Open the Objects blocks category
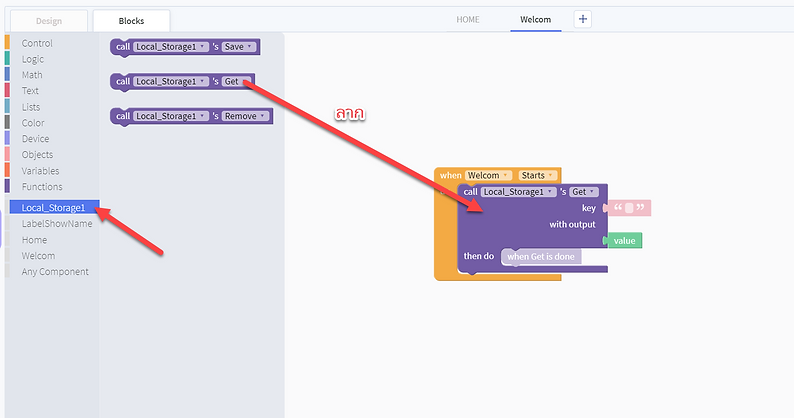This screenshot has height=418, width=794. 37,155
